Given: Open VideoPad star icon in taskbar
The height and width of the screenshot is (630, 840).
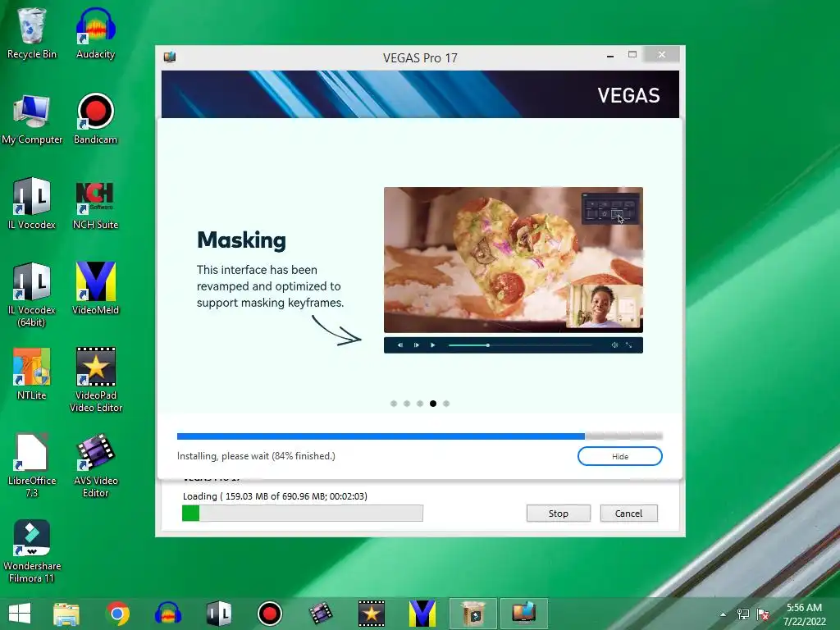Looking at the screenshot, I should coord(372,614).
